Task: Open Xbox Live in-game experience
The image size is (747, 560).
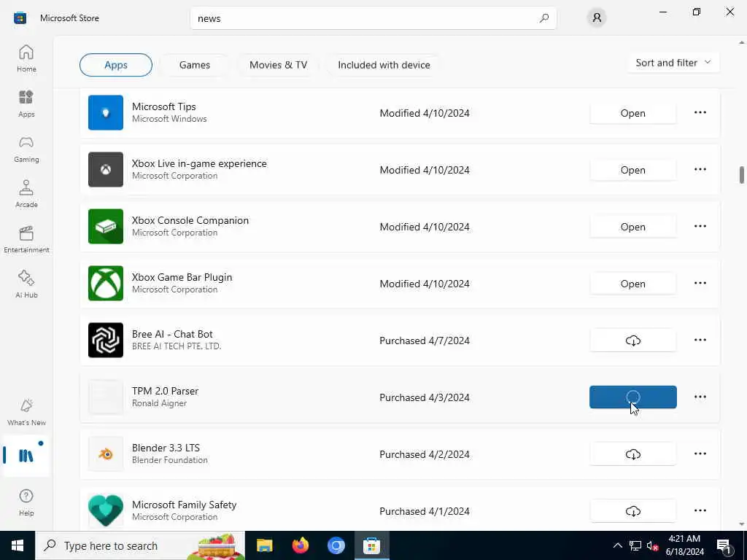Action: [x=632, y=170]
